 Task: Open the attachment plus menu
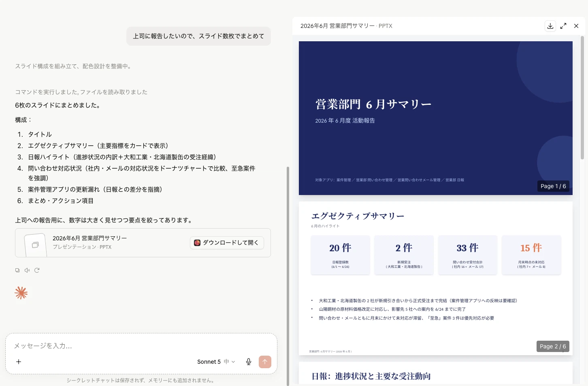click(x=19, y=362)
